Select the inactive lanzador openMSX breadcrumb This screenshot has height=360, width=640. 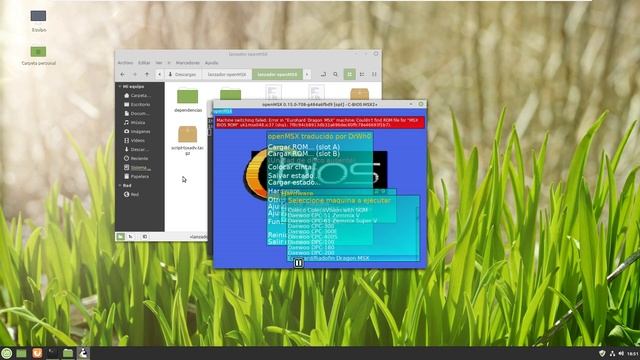[227, 74]
